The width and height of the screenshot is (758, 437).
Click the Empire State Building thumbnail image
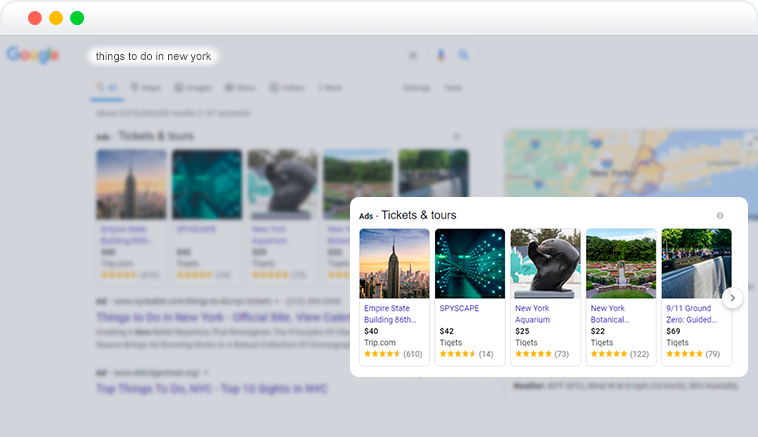point(394,263)
